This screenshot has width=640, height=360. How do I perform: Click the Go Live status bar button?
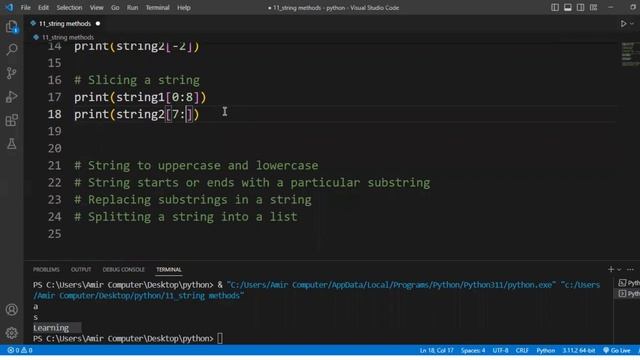coord(616,350)
